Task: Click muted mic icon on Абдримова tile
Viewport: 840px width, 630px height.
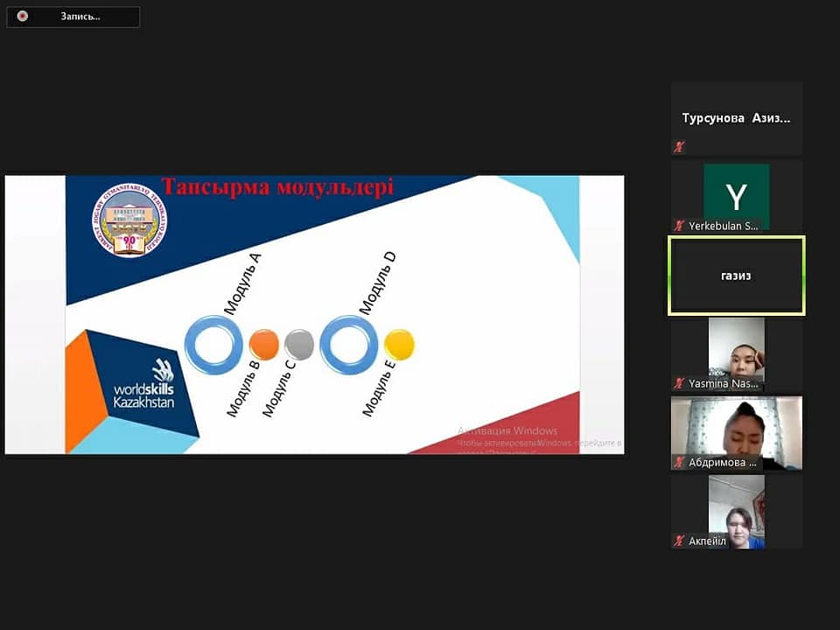Action: coord(679,462)
